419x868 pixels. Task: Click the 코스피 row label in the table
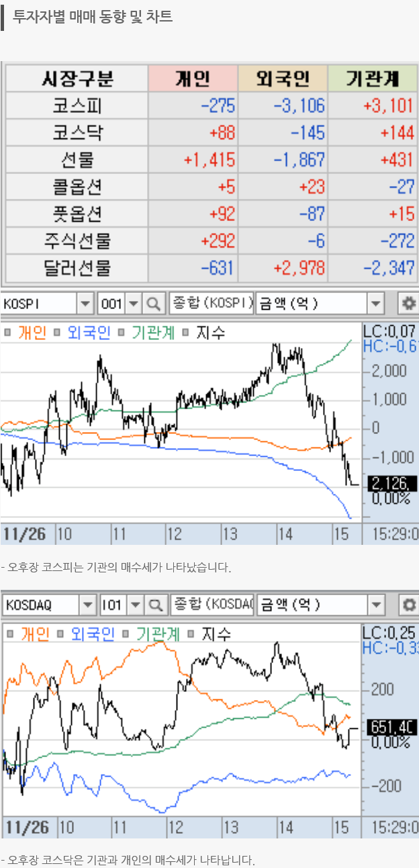pyautogui.click(x=77, y=105)
